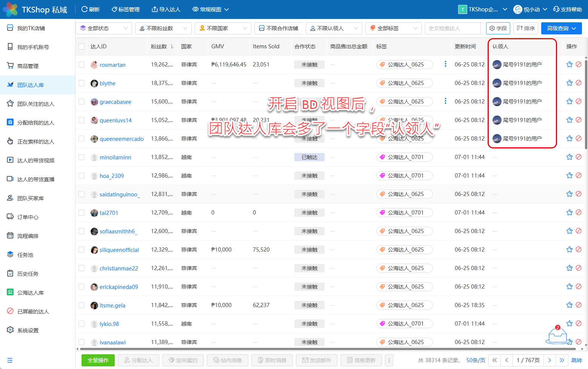The height and width of the screenshot is (369, 588).
Task: Check the hoa_2309 row checkbox
Action: (82, 176)
